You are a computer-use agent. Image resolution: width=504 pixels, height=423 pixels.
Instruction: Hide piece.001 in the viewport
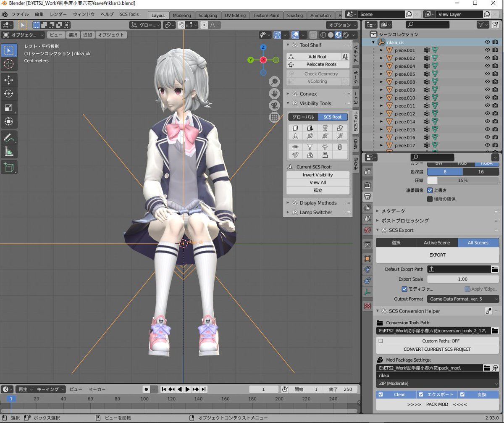tap(488, 50)
